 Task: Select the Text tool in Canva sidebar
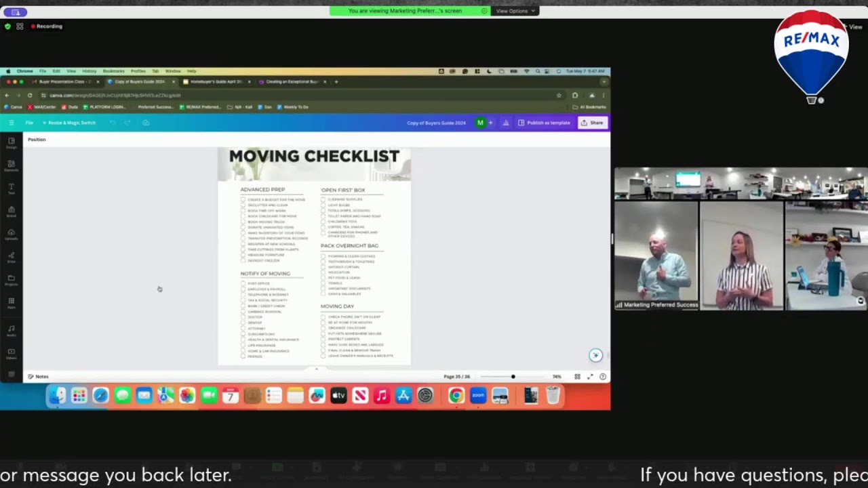coord(11,188)
